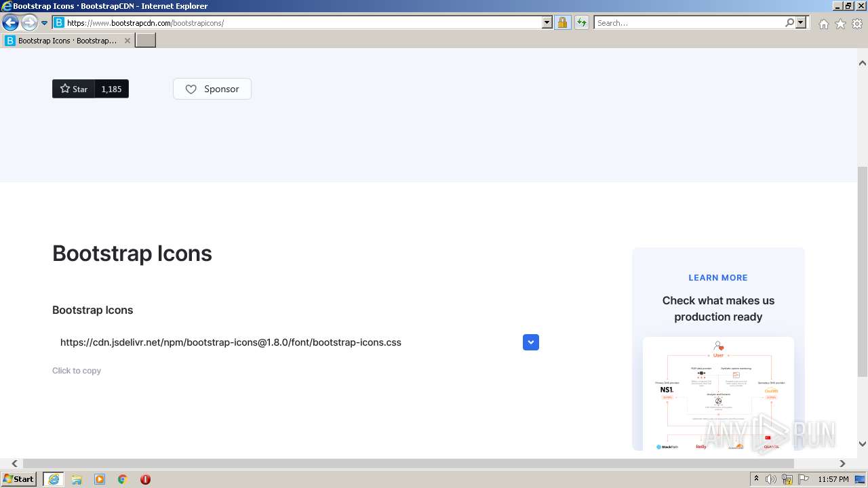View the security report lock icon

[x=562, y=23]
